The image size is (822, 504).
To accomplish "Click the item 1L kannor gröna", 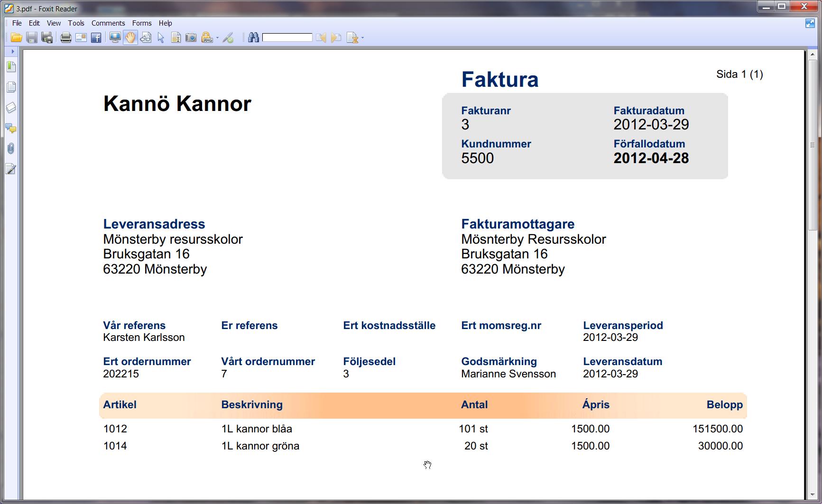I will pyautogui.click(x=260, y=446).
